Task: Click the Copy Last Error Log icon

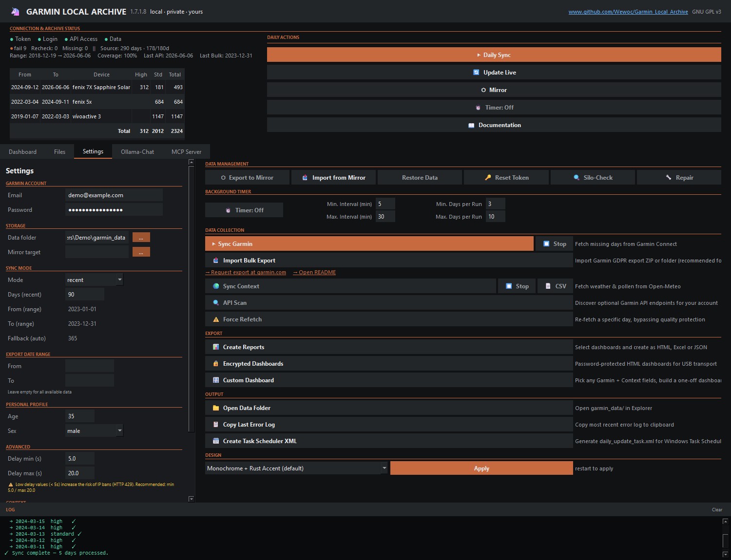Action: click(216, 424)
